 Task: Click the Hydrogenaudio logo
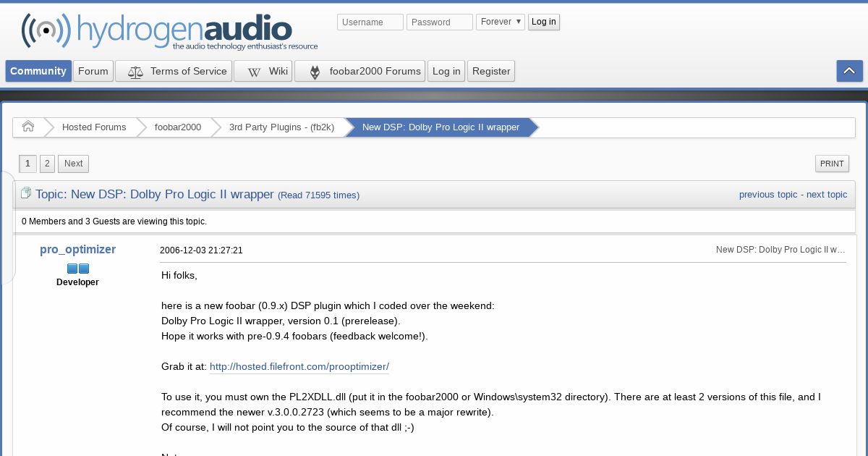point(169,31)
